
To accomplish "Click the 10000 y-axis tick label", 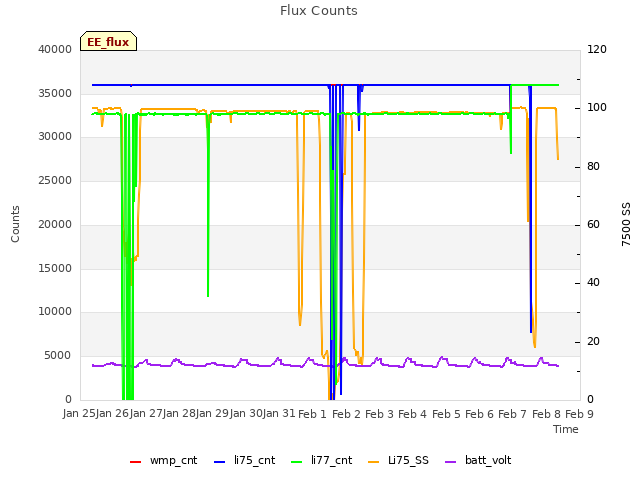I will 55,312.
